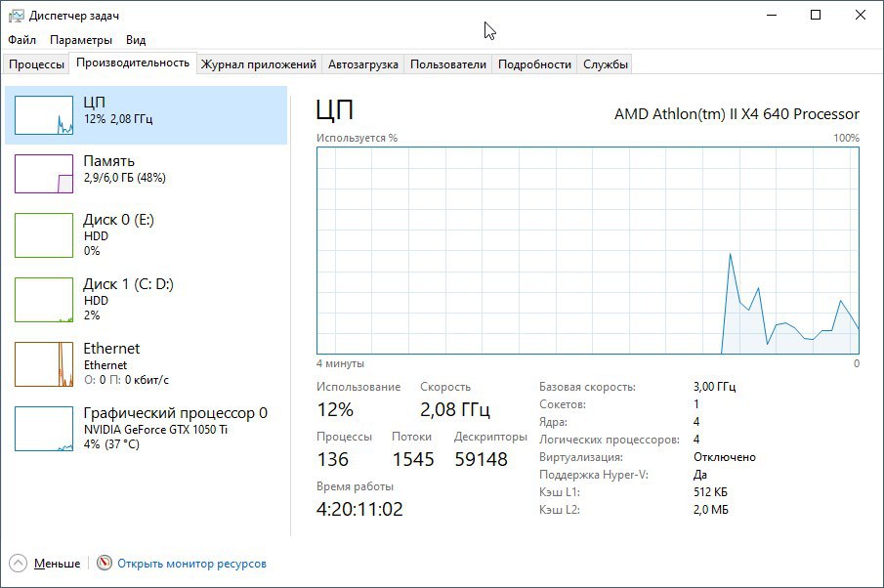Screen dimensions: 884x588
Task: Click the Меньше button label
Action: (57, 564)
